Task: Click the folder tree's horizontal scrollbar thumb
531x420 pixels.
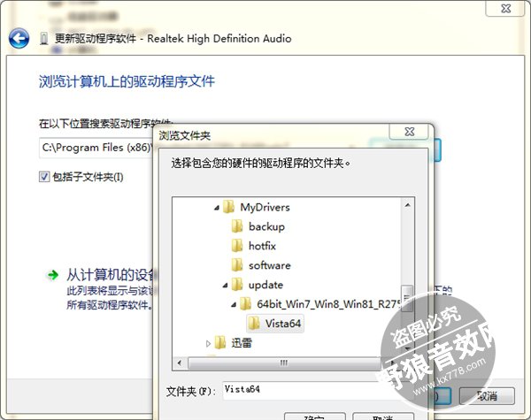Action: click(284, 363)
